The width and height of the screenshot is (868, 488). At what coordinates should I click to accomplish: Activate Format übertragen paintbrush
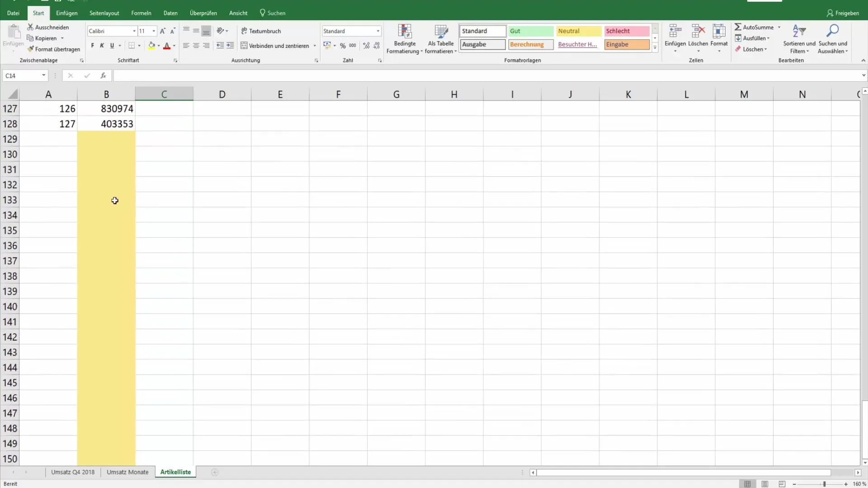[30, 49]
